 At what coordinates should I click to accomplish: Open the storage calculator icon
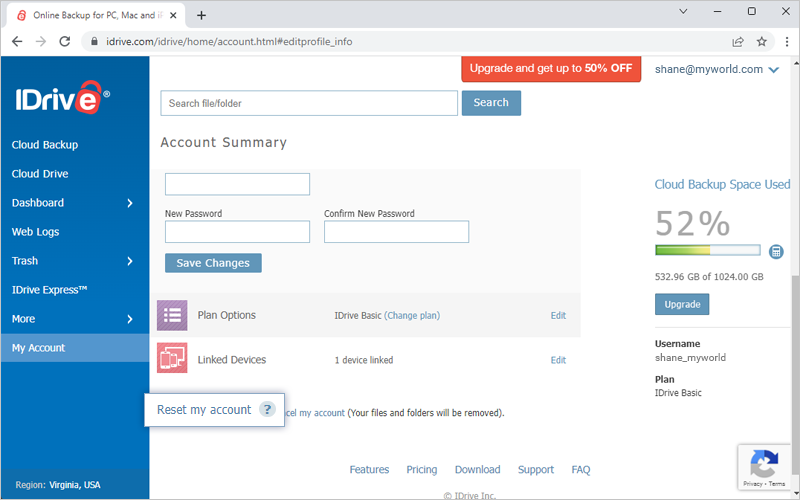click(x=776, y=251)
